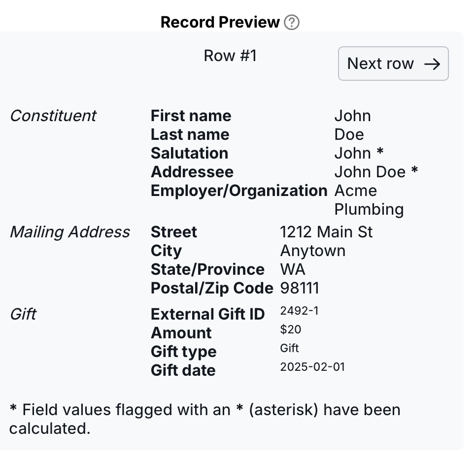Select the Mailing Address section label
The width and height of the screenshot is (476, 455).
pos(69,232)
